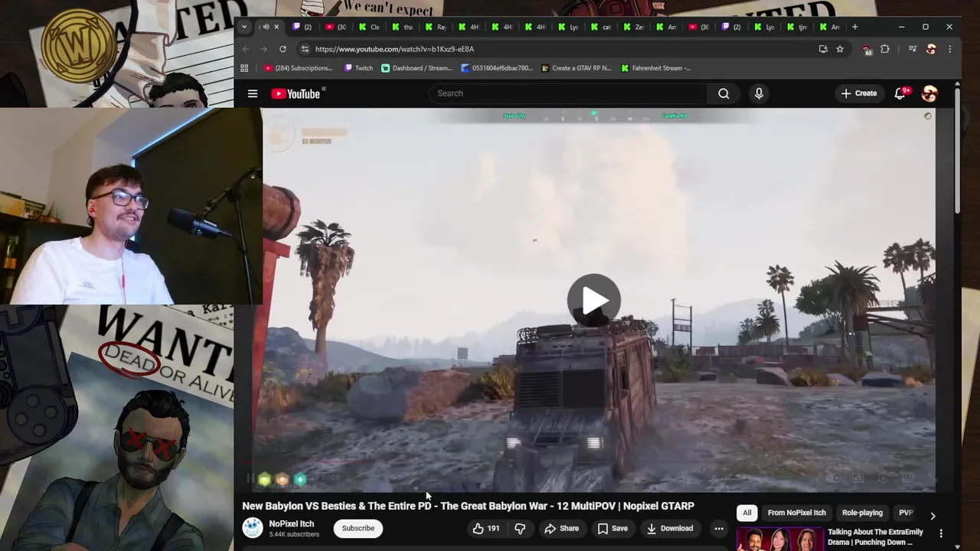The width and height of the screenshot is (980, 551).
Task: Open Chrome three-dot menu
Action: [x=950, y=49]
